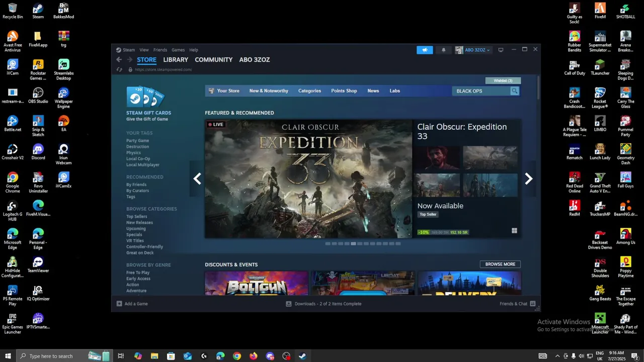The height and width of the screenshot is (362, 644).
Task: Open the Help menu
Action: [194, 50]
